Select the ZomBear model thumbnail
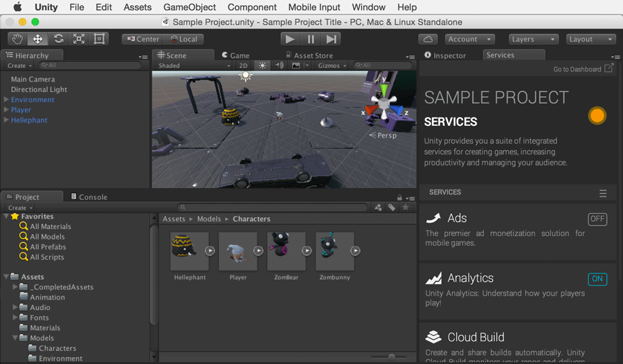Viewport: 623px width, 364px height. pyautogui.click(x=286, y=252)
